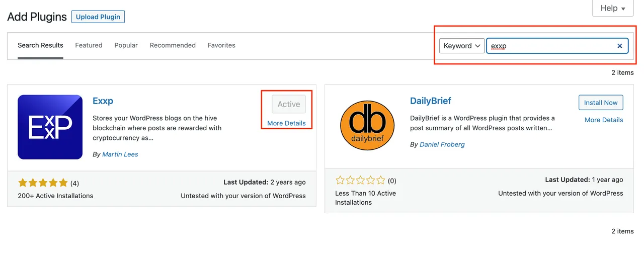Click the Exxp plugin logo thumbnail
Image resolution: width=644 pixels, height=257 pixels.
[50, 127]
